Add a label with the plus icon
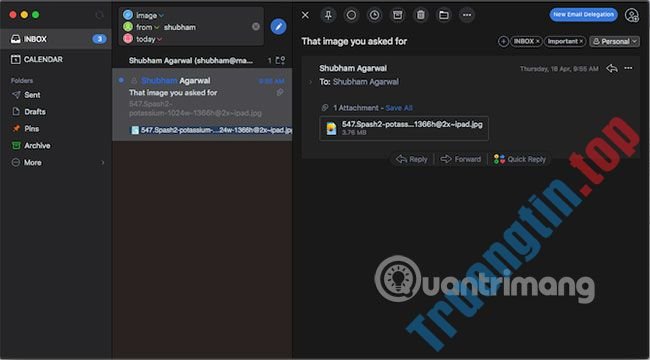The image size is (650, 360). [503, 41]
